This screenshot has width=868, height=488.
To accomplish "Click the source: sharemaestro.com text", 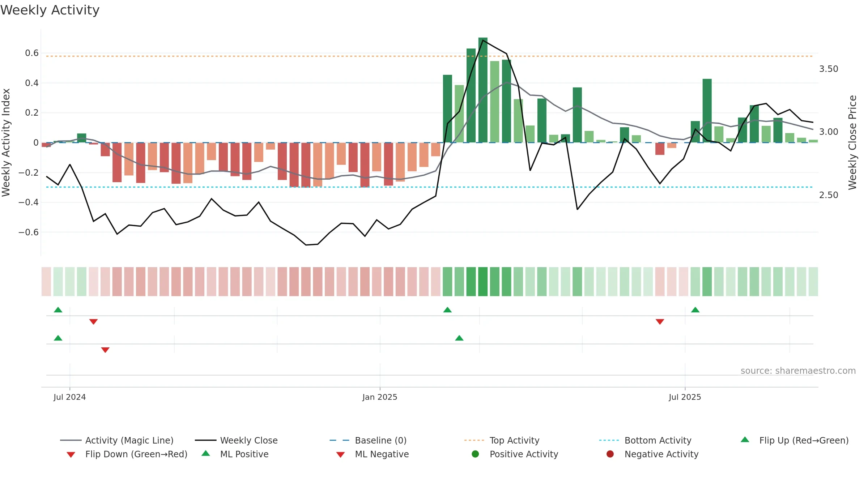I will pos(798,371).
